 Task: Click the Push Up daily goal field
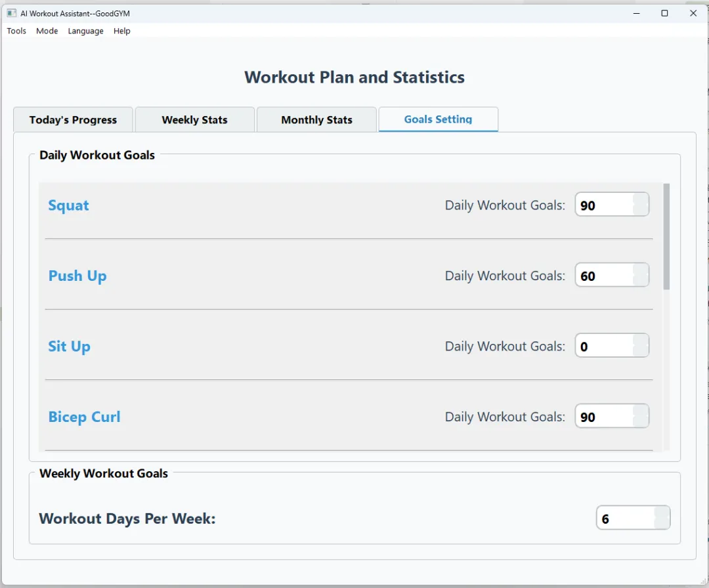click(x=612, y=275)
